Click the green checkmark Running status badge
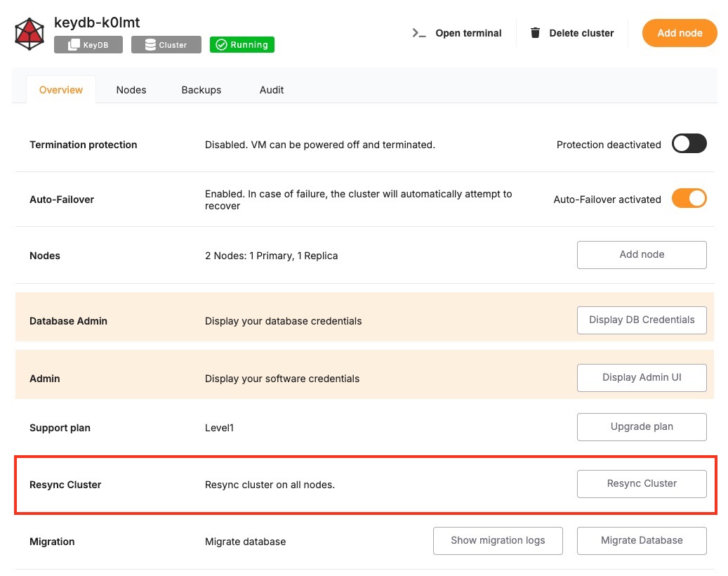728x576 pixels. coord(241,45)
